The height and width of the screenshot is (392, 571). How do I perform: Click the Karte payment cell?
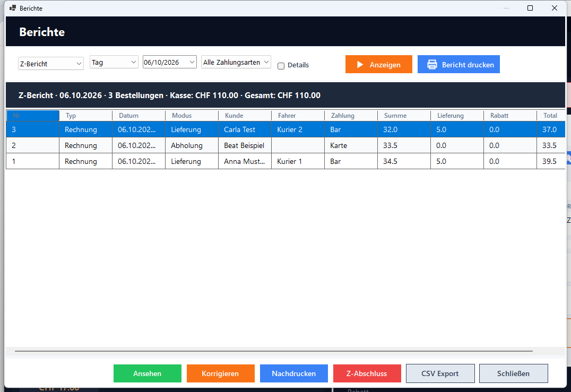pyautogui.click(x=351, y=145)
